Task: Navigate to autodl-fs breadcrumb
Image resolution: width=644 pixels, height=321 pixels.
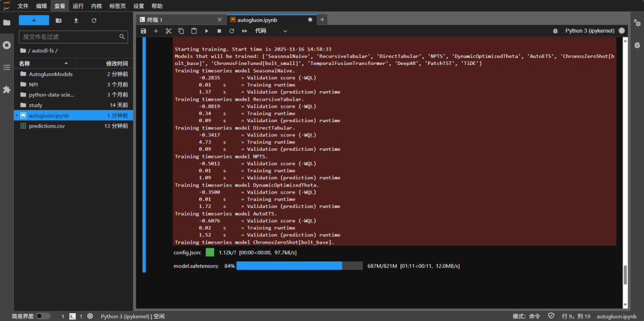Action: 42,51
